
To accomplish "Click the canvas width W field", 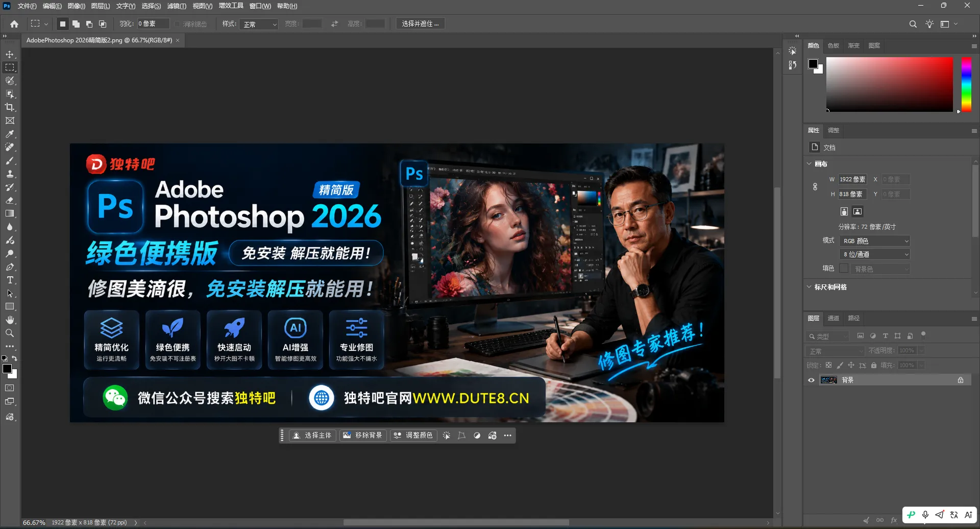I will click(852, 179).
